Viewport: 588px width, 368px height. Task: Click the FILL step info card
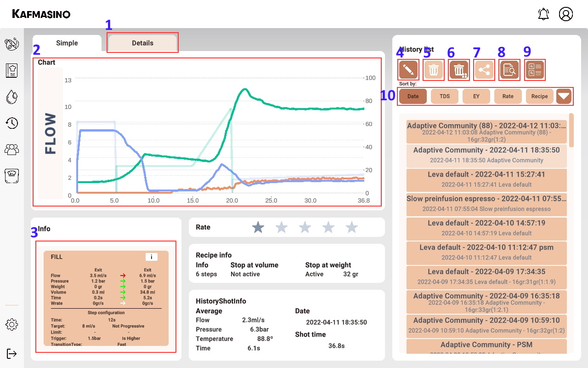pyautogui.click(x=106, y=298)
